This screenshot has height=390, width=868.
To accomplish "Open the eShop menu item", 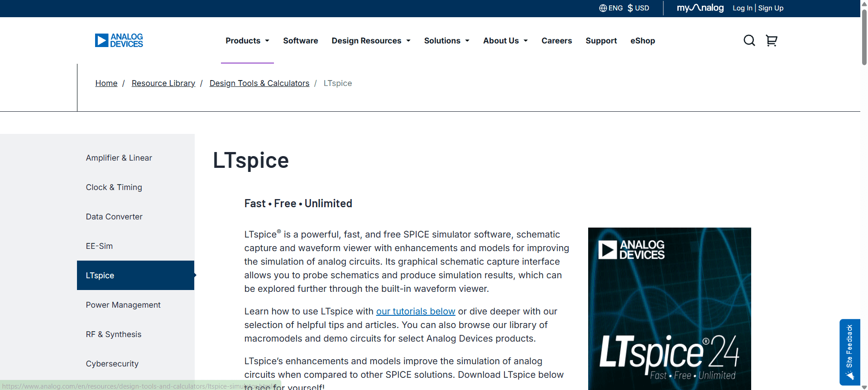I will [x=643, y=41].
